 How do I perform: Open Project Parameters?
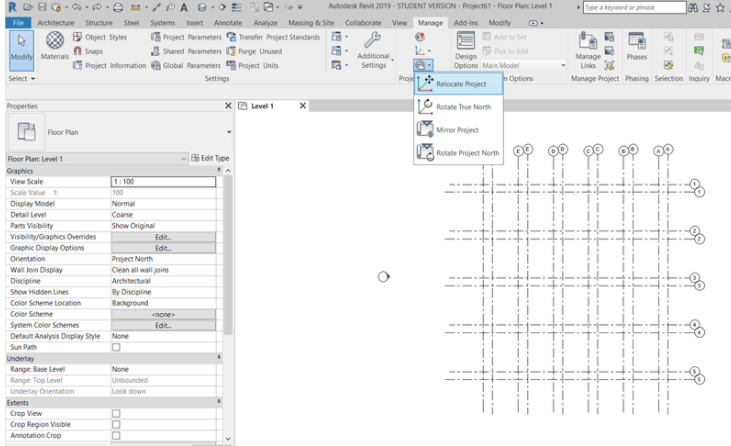click(x=186, y=37)
